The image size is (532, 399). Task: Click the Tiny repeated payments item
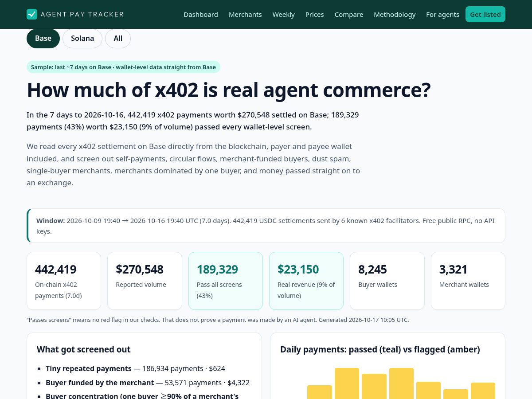[135, 368]
